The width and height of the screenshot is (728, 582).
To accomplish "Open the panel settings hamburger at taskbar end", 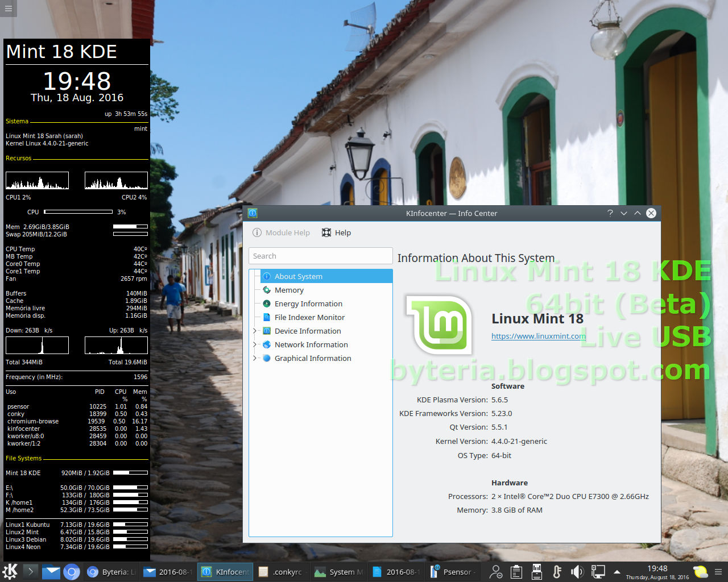I will tap(718, 572).
